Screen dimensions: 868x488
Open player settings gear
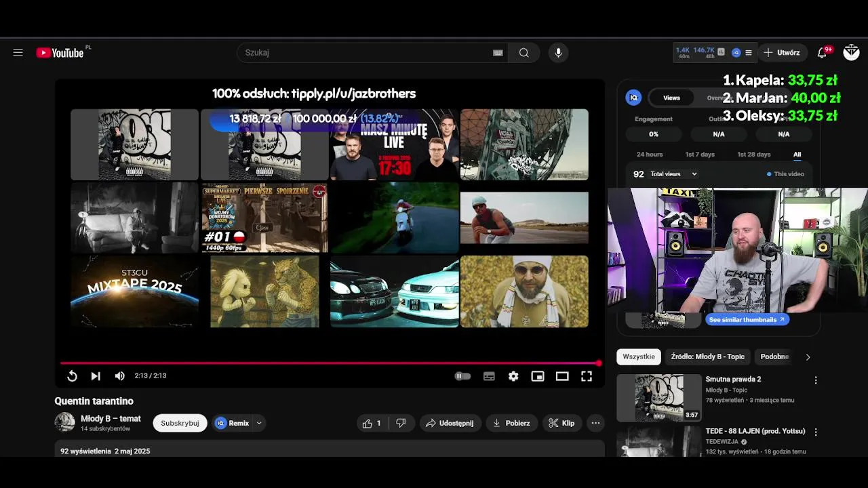[x=513, y=376]
